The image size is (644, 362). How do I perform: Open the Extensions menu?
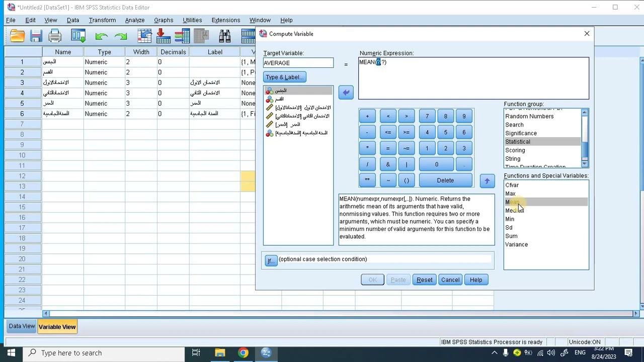[x=225, y=20]
